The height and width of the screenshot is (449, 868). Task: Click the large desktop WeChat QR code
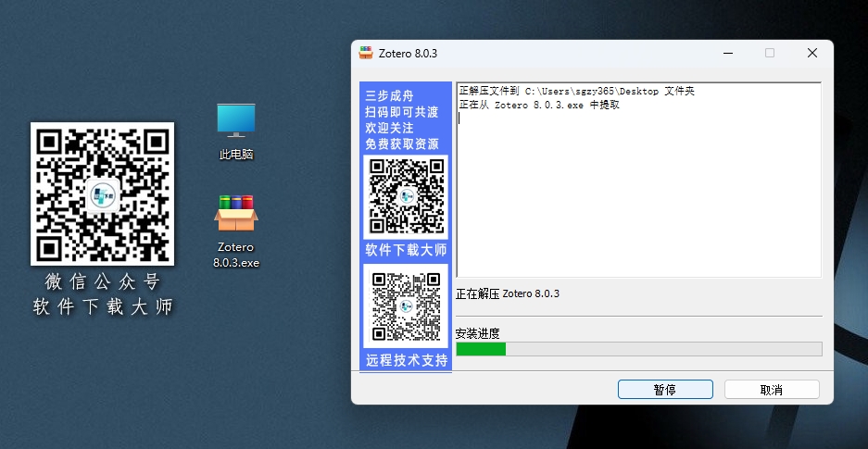pyautogui.click(x=103, y=194)
